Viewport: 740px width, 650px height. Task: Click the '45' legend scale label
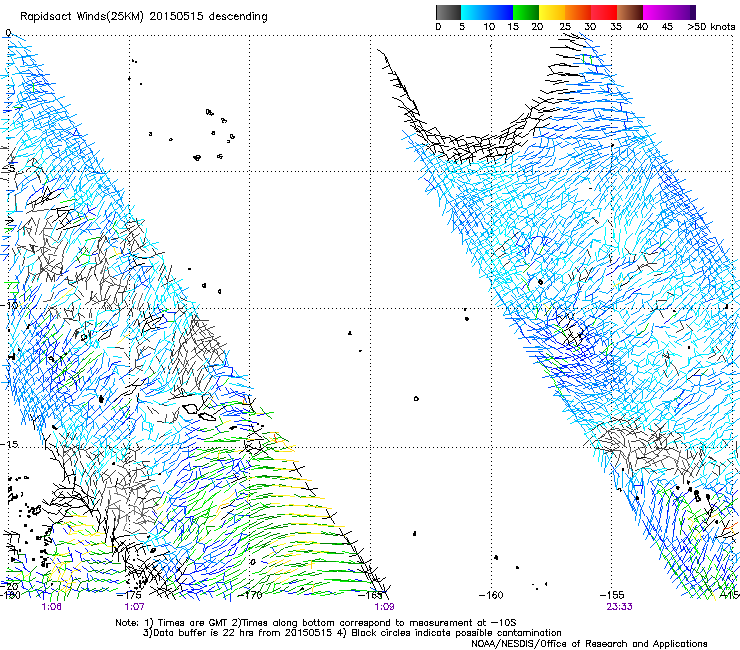(667, 27)
